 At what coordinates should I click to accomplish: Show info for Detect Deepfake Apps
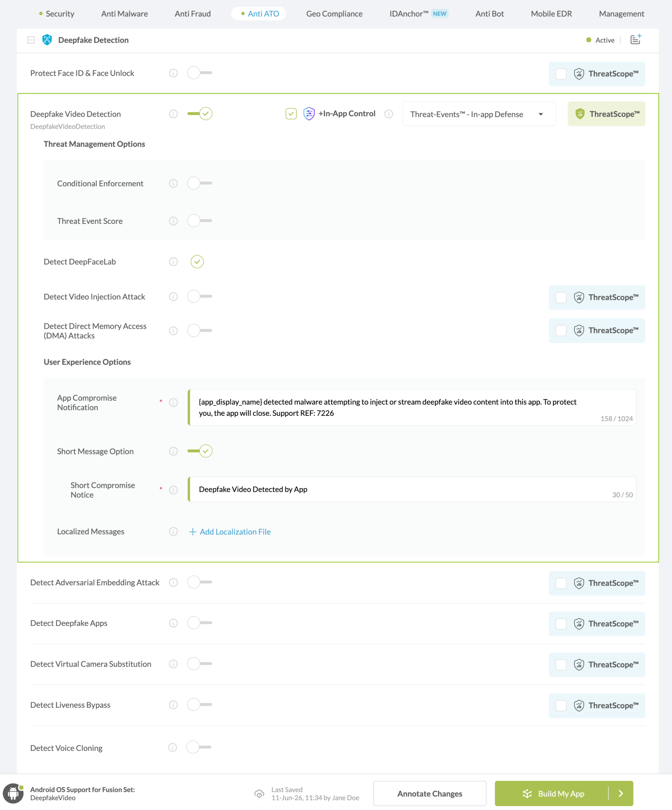point(173,623)
